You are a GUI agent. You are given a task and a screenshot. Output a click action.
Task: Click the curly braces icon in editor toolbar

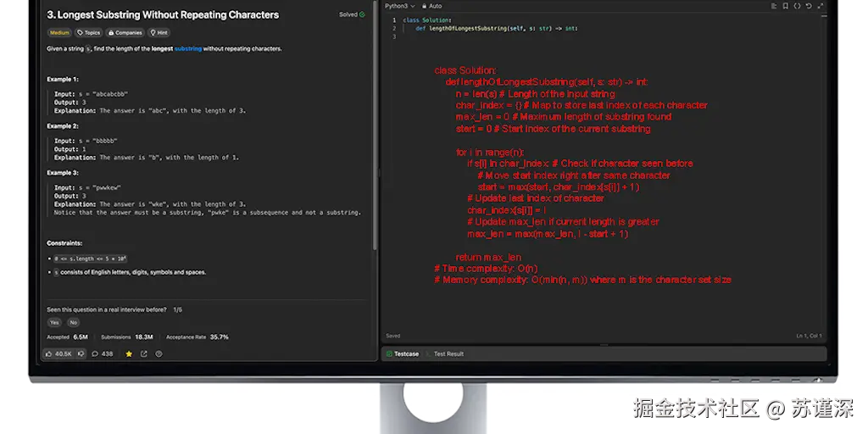pos(797,6)
